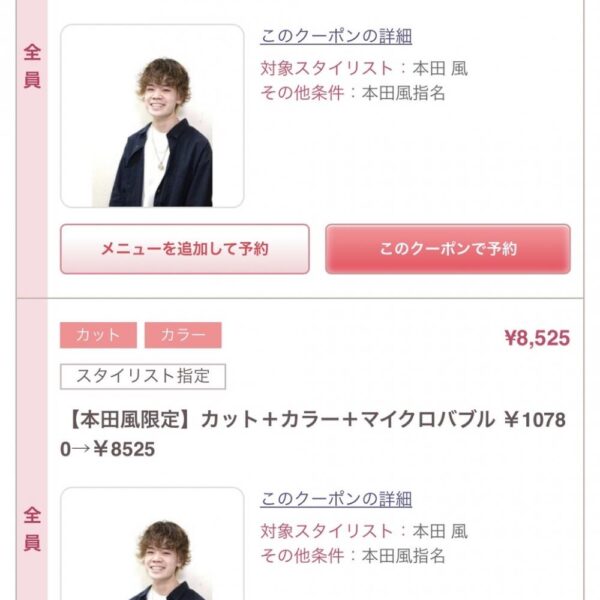Click その他条件 line in second coupon
This screenshot has width=600, height=600.
(353, 556)
